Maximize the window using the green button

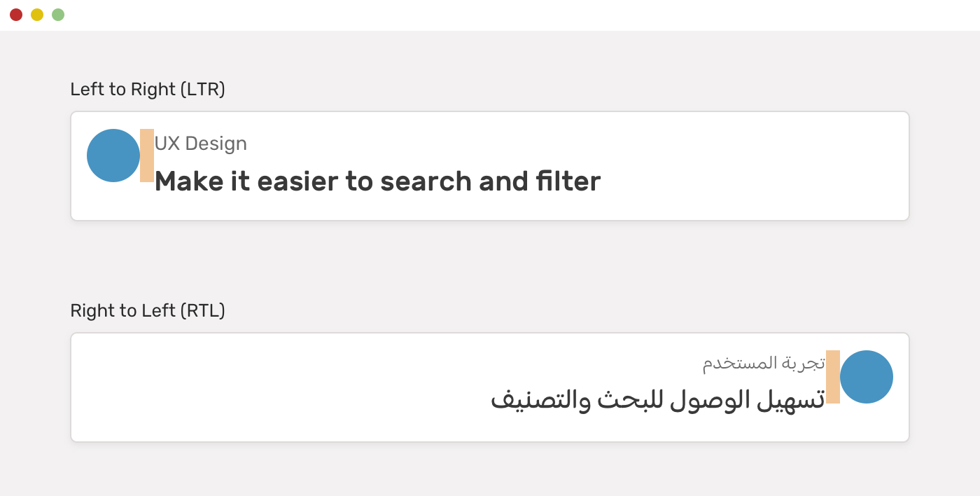(58, 15)
